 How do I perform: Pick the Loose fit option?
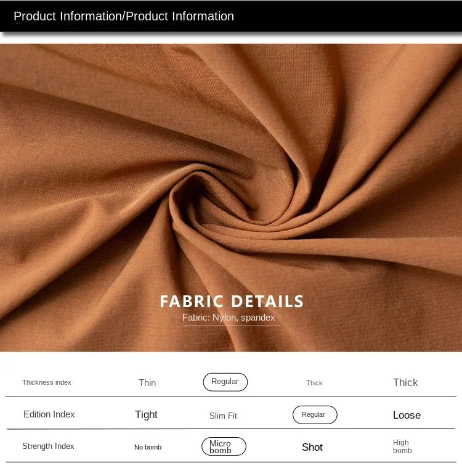click(x=407, y=416)
